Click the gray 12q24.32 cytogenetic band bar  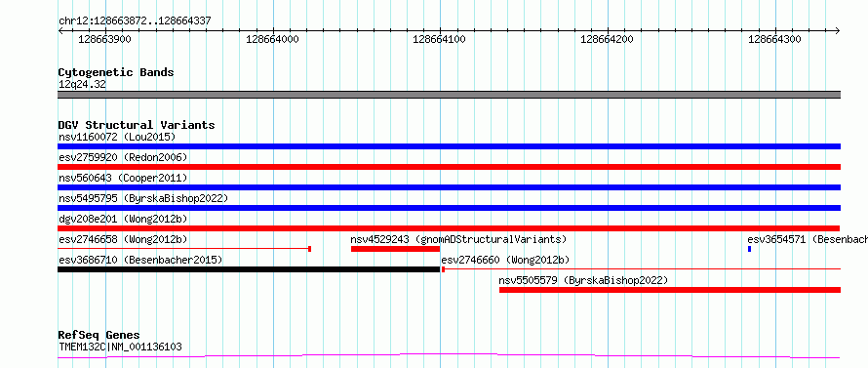[449, 95]
